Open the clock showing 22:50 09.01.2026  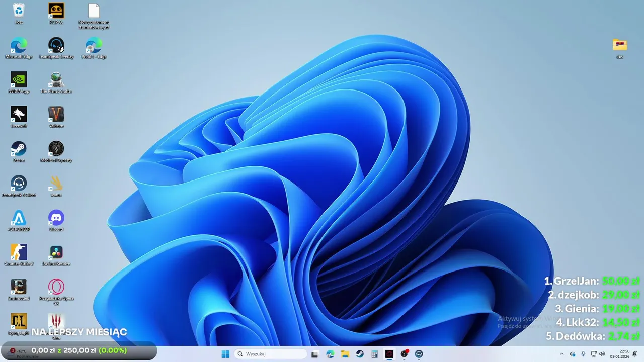[x=619, y=354]
